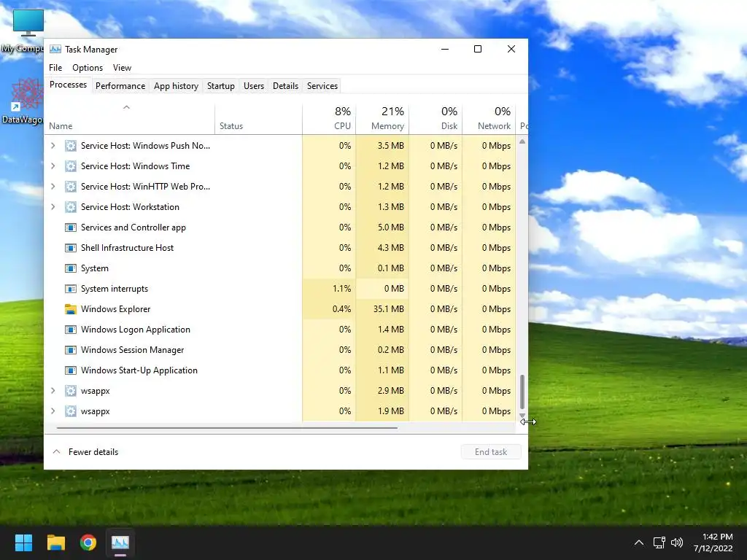747x560 pixels.
Task: Sort by the Status column header
Action: (x=258, y=119)
